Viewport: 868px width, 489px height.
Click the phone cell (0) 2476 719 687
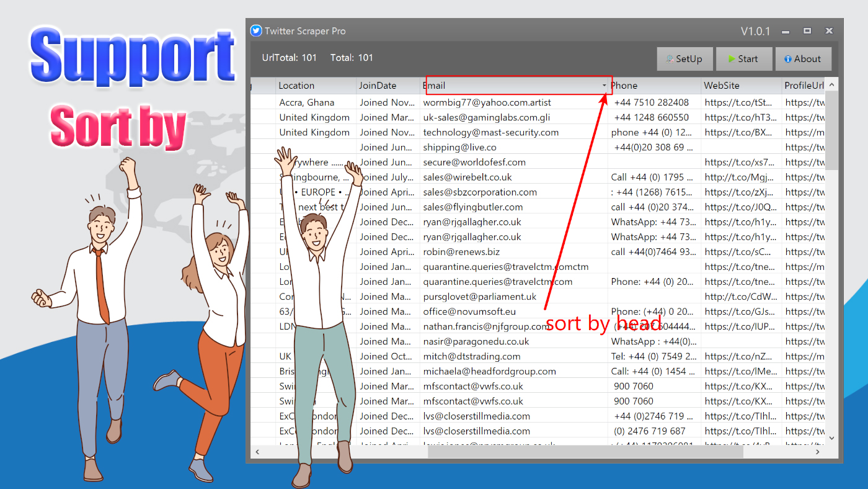[650, 431]
